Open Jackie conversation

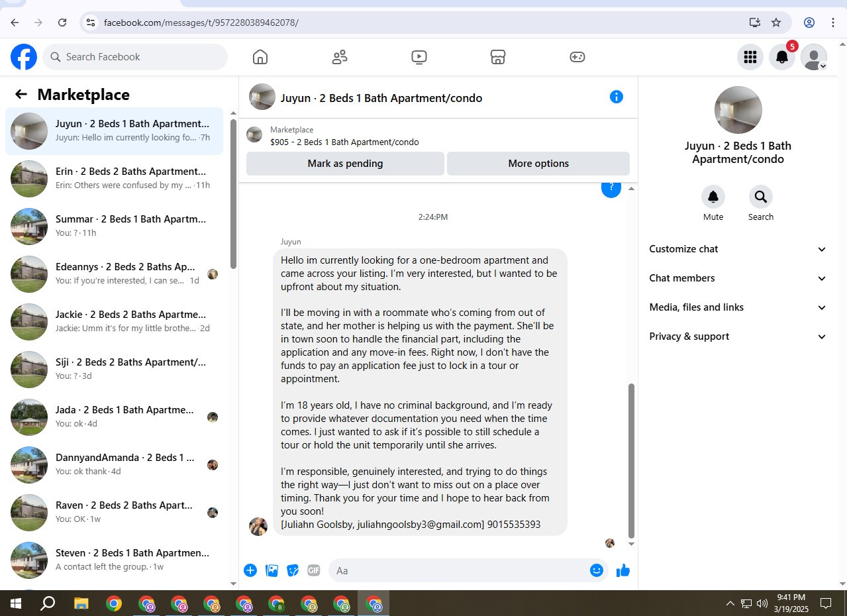coord(115,322)
